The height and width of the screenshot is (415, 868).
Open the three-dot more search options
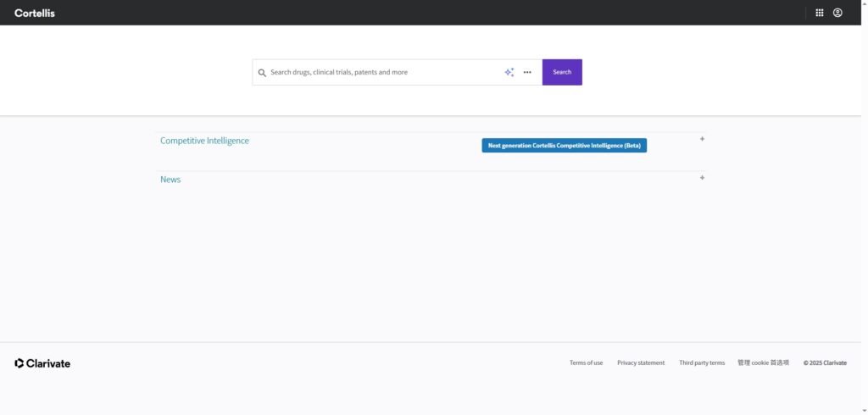(x=527, y=72)
